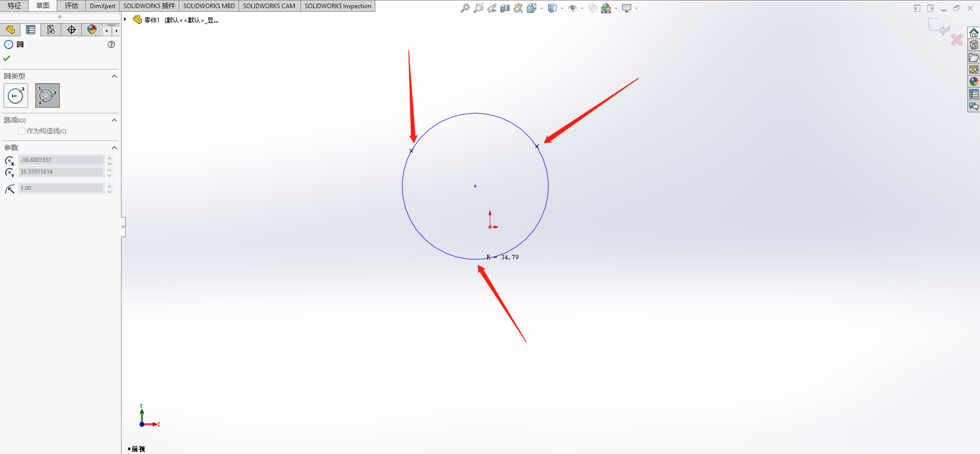Open Hide/Show Items dropdown arrow
Viewport: 980px width, 454px height.
[582, 8]
